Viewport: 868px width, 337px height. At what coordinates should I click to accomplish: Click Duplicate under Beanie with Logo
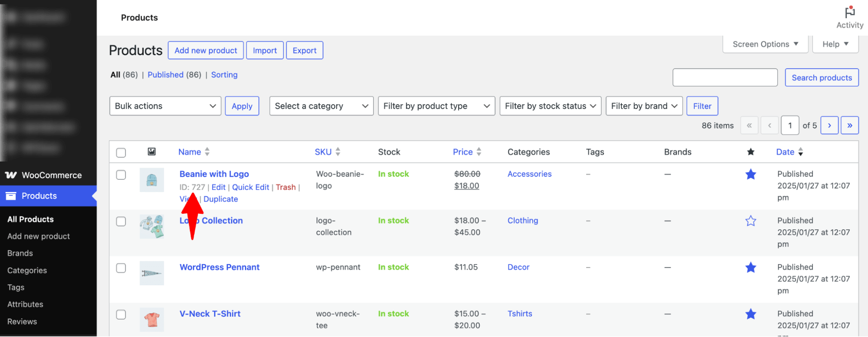click(x=221, y=199)
